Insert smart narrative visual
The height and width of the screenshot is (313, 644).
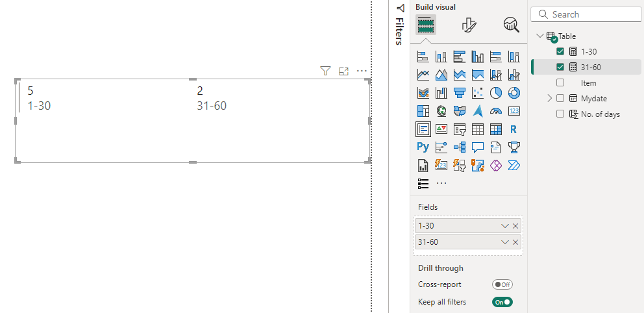pos(496,147)
